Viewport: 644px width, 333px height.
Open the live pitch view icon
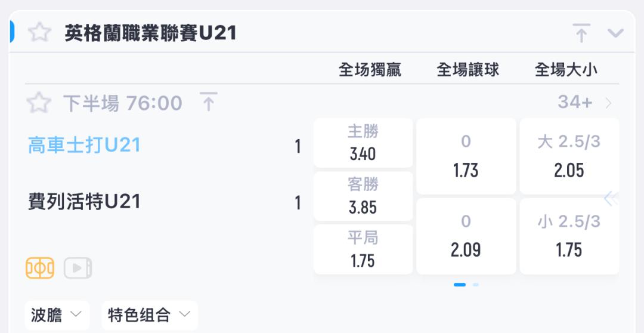pos(40,268)
